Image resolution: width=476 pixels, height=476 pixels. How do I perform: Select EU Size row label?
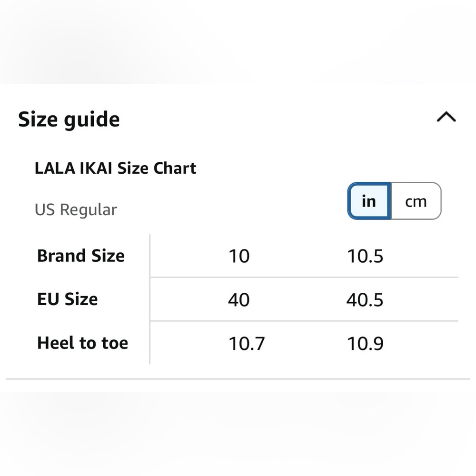tap(67, 299)
